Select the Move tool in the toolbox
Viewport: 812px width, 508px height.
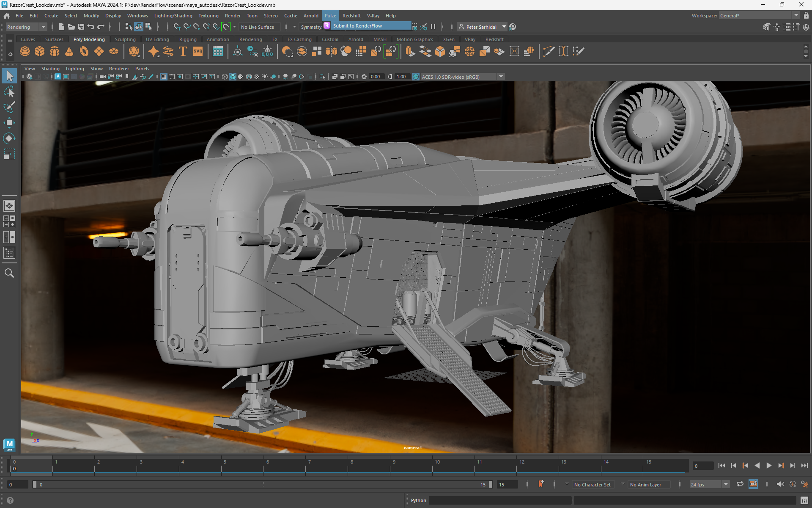(x=9, y=123)
